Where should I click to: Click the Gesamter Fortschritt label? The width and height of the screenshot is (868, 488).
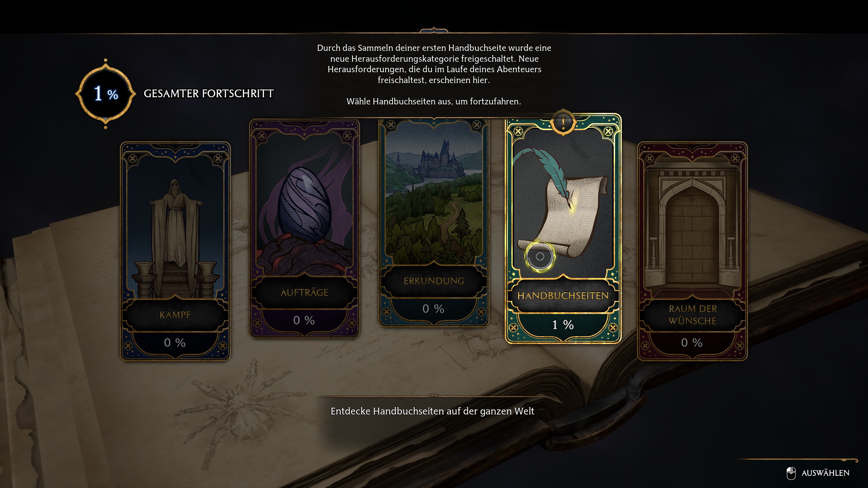coord(209,94)
